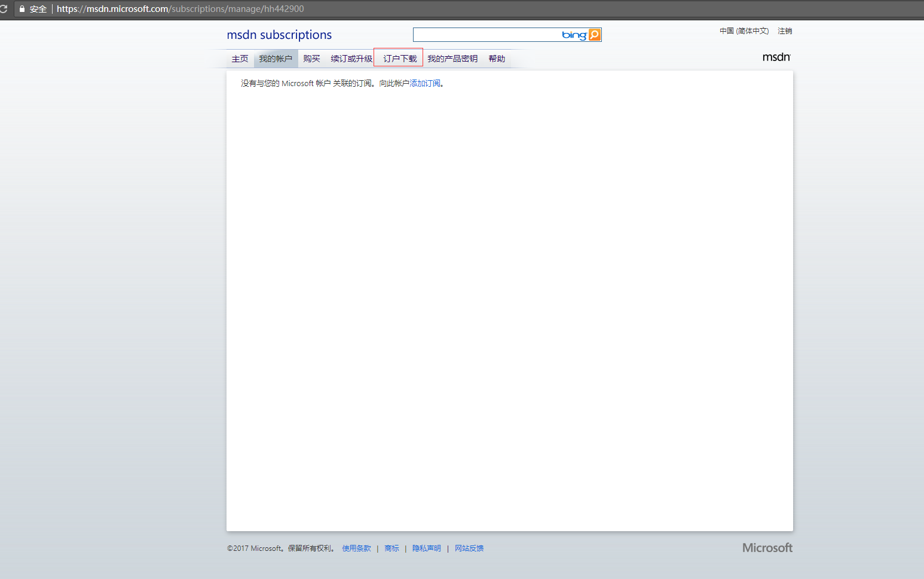Select the 我的帐户 tab

[276, 59]
